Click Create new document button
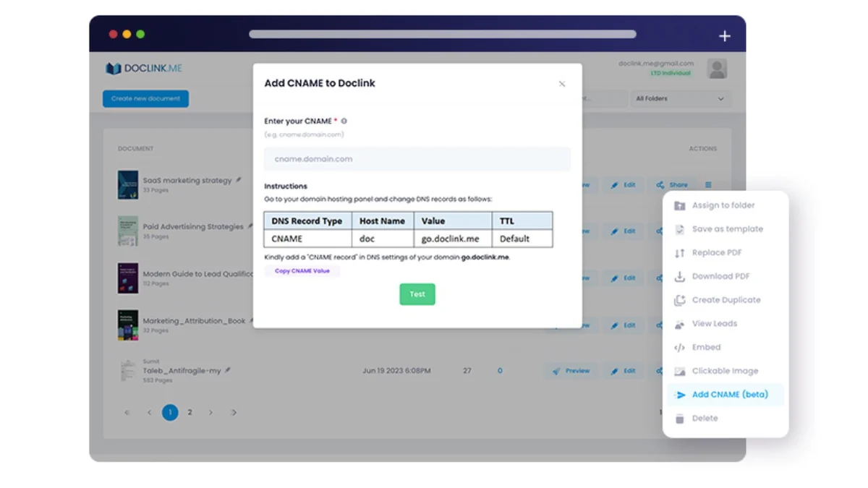 click(x=145, y=99)
